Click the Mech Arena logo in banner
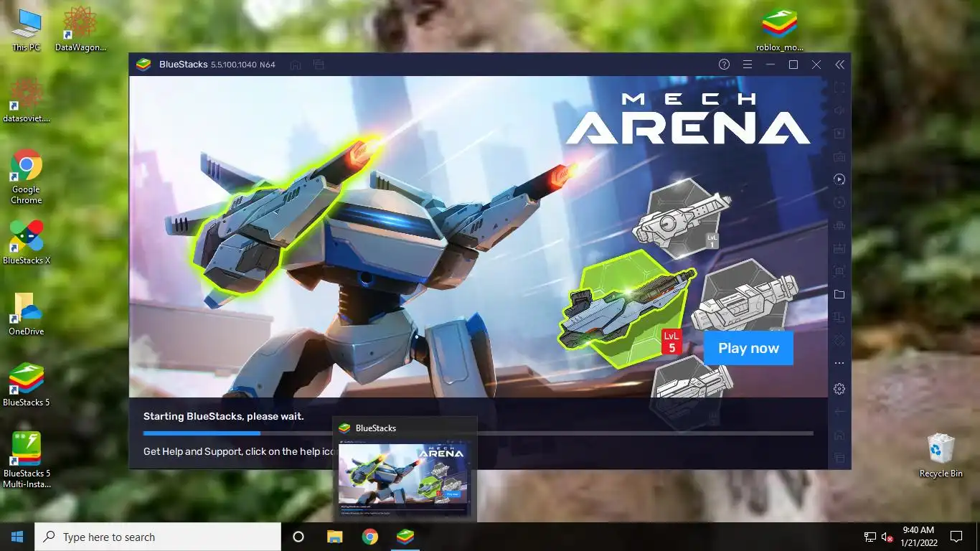The image size is (980, 551). pos(687,118)
